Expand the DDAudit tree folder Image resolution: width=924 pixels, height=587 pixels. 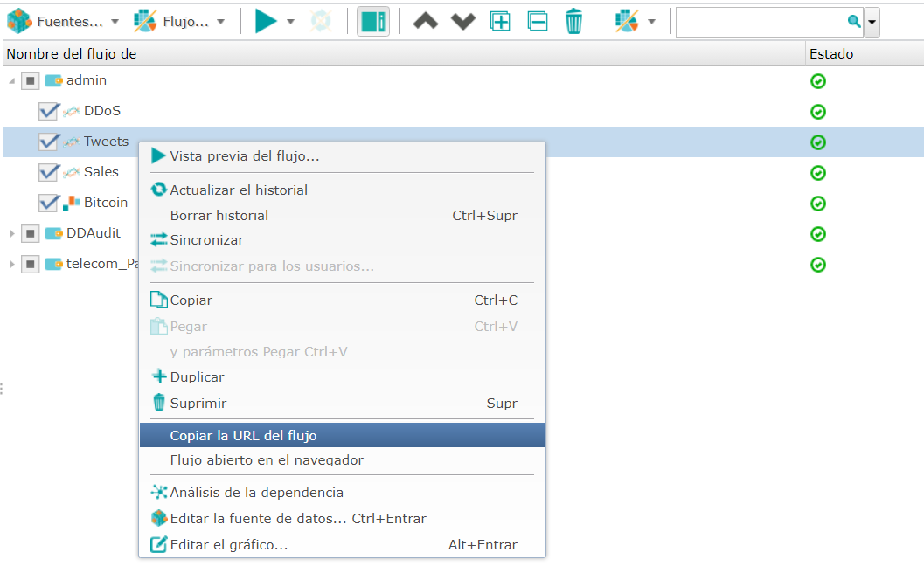tap(11, 234)
